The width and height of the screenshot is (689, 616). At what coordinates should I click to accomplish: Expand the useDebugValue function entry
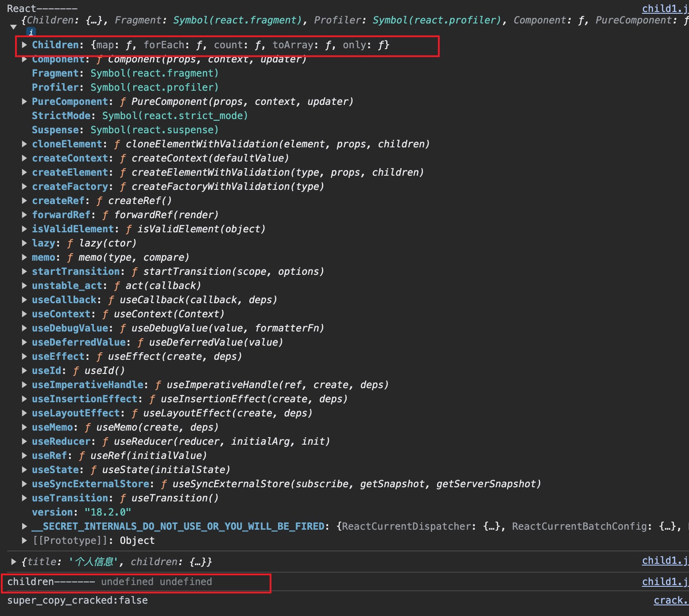click(x=25, y=328)
